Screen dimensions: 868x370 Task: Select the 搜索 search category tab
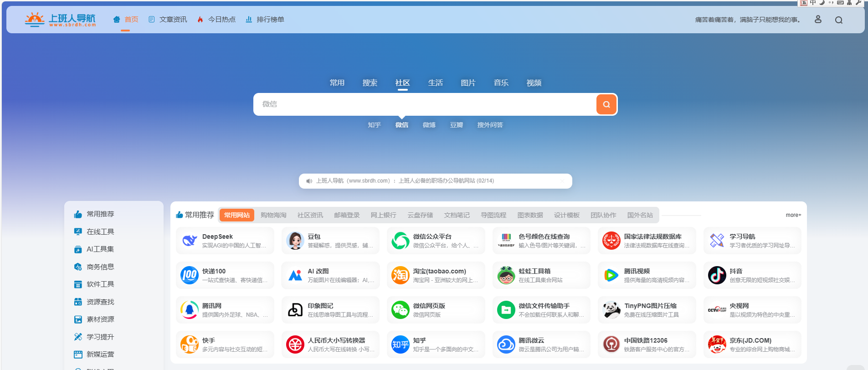click(370, 83)
